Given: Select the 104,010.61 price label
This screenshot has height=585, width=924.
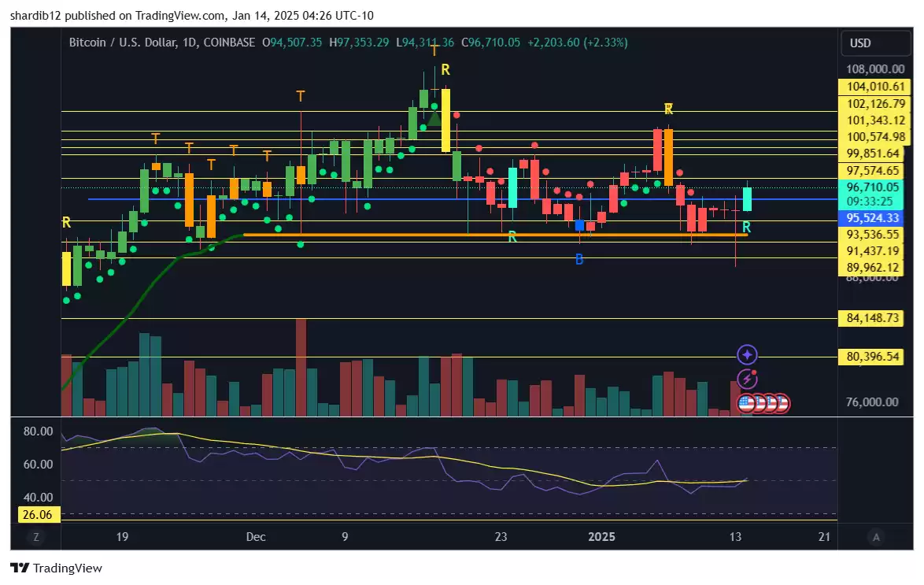Looking at the screenshot, I should [875, 87].
